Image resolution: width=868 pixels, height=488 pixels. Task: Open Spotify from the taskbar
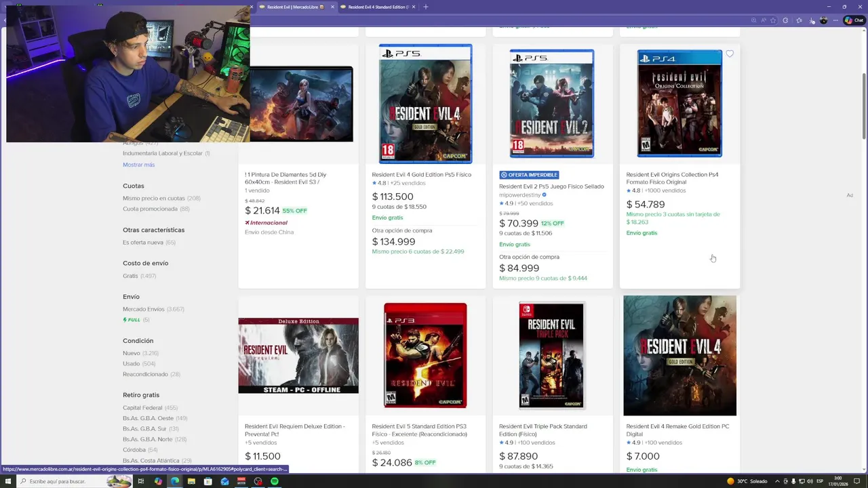[275, 481]
